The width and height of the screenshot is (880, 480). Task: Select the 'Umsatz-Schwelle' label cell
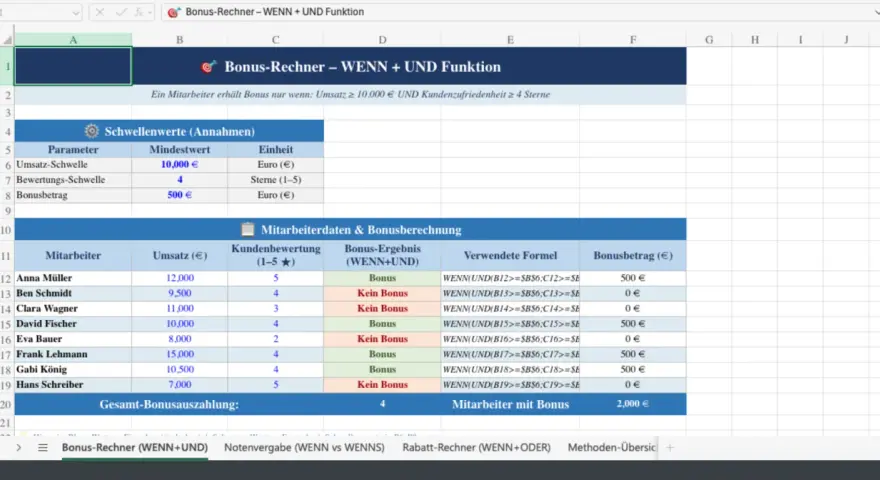pyautogui.click(x=73, y=164)
